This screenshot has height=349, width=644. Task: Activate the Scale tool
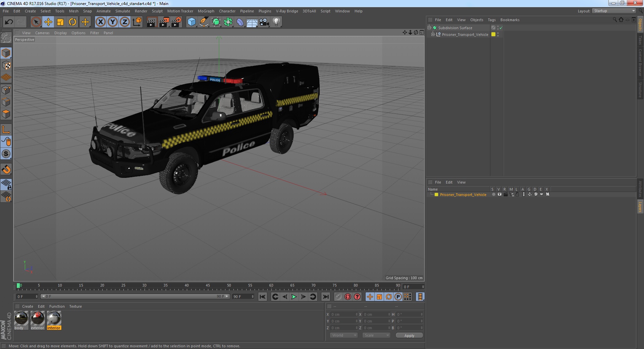pyautogui.click(x=60, y=22)
